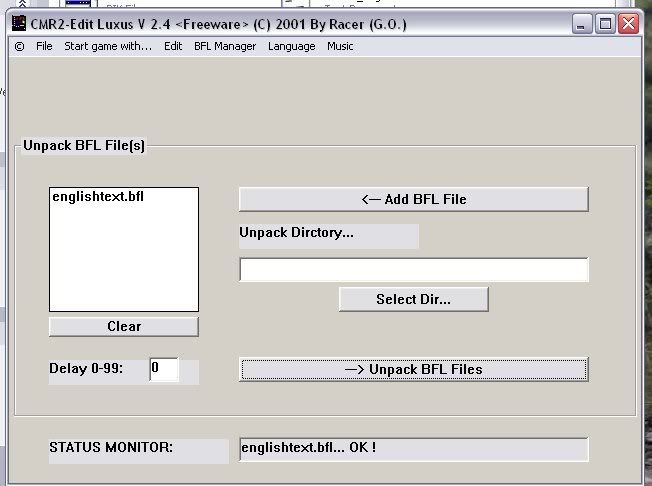652x486 pixels.
Task: Open the Start game with... menu
Action: (108, 46)
